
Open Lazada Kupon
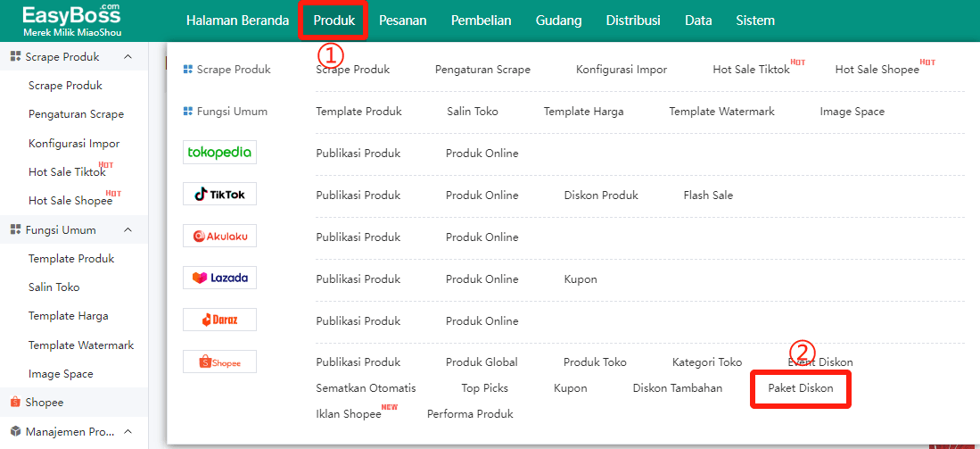click(x=580, y=279)
